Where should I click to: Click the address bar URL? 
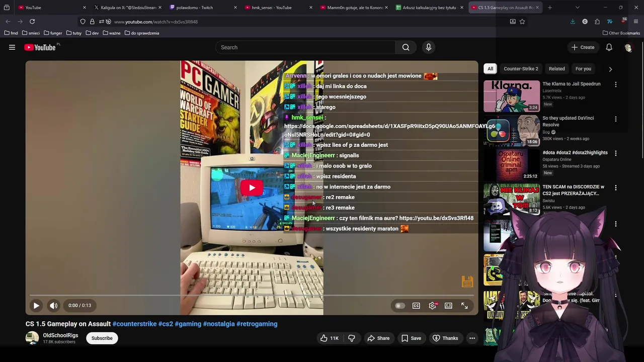coord(156,22)
